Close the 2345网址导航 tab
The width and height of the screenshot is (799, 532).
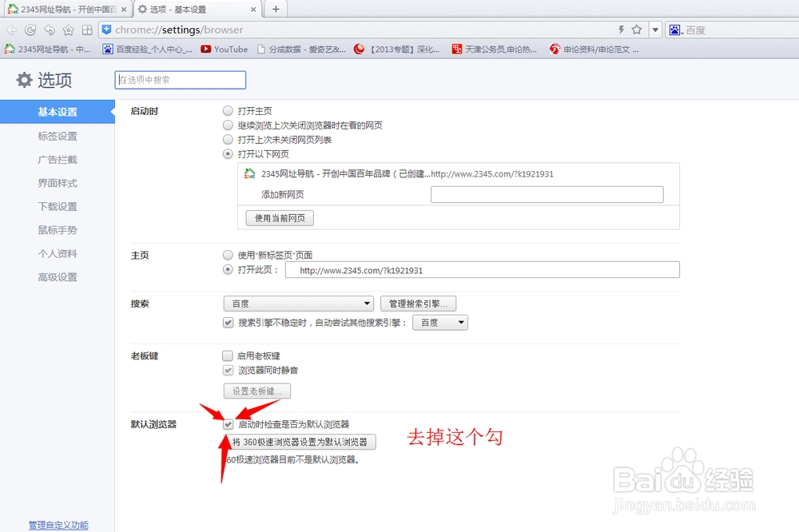click(124, 9)
